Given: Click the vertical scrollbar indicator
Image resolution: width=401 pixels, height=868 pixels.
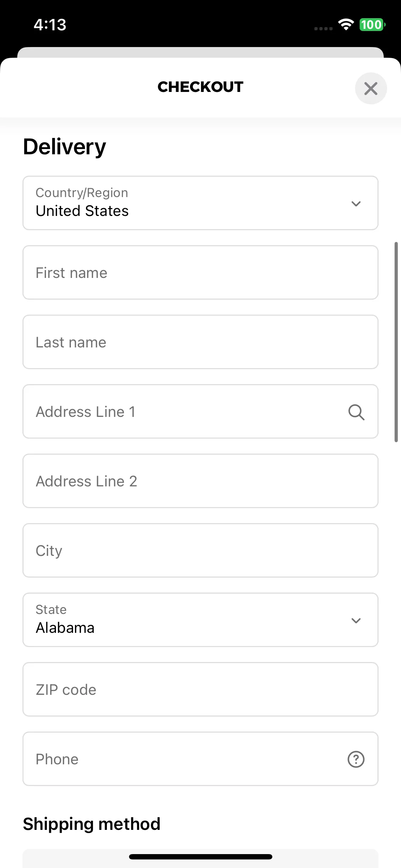Looking at the screenshot, I should coord(396,342).
